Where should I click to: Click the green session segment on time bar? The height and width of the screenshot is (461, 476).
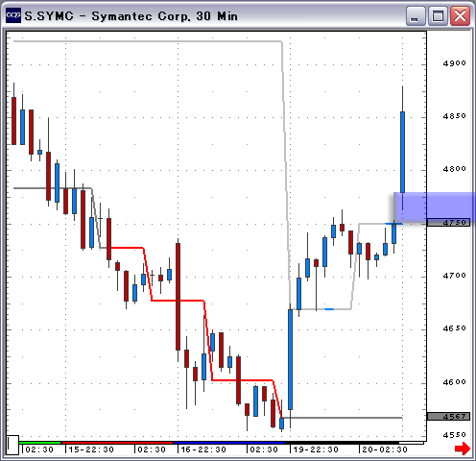pyautogui.click(x=39, y=443)
